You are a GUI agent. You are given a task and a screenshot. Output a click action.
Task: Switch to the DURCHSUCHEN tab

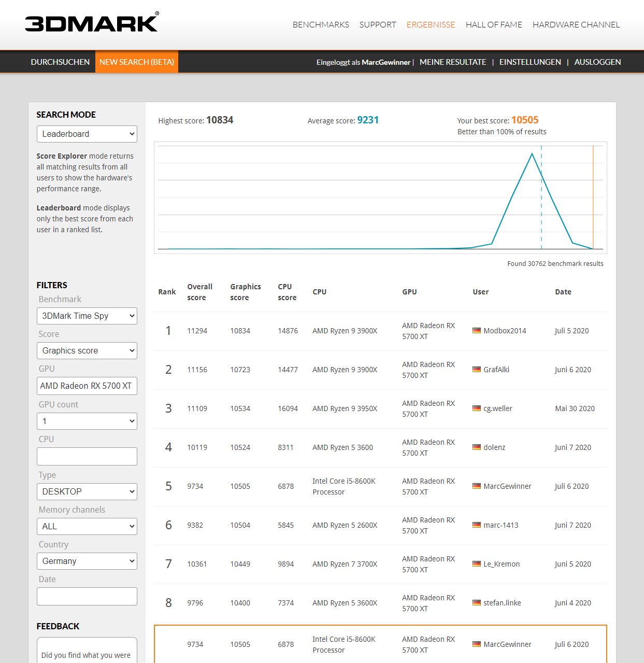point(60,62)
